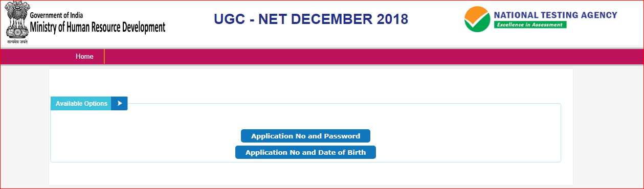Click the green Excellence in Assessment banner

[530, 25]
